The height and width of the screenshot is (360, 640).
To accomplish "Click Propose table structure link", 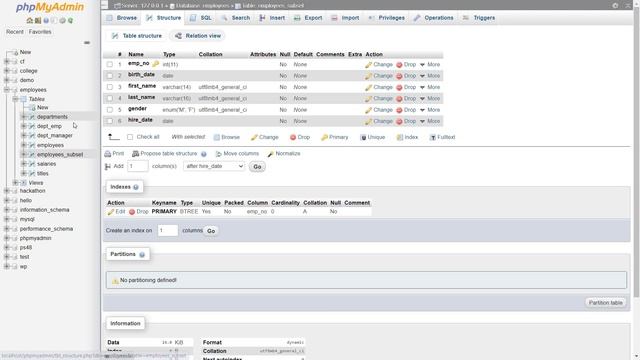I will pyautogui.click(x=164, y=153).
